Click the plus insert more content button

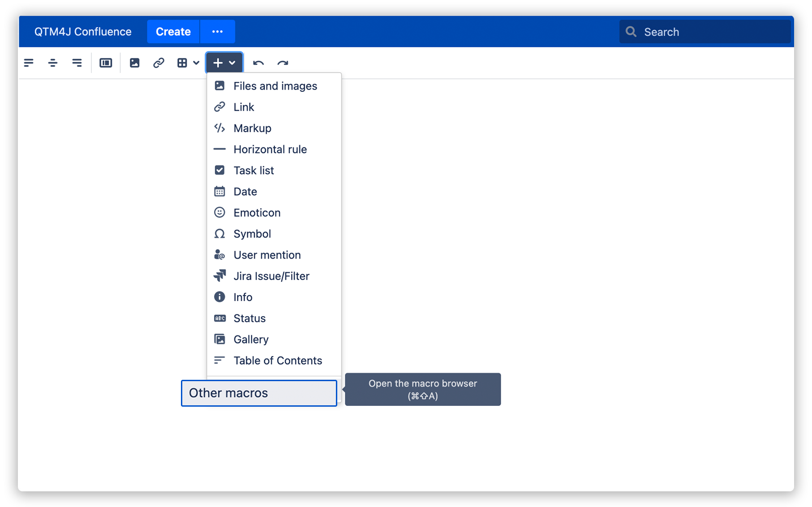click(224, 63)
